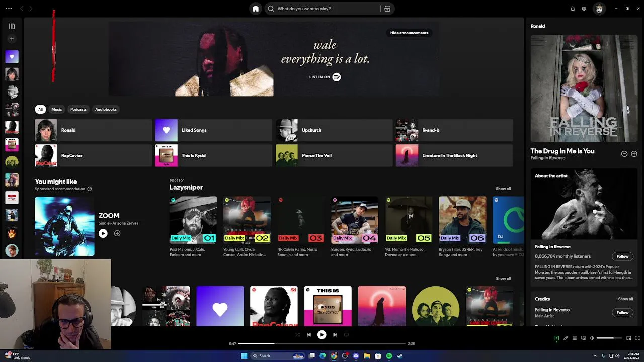Add ZOOM single to library
This screenshot has width=644, height=362.
117,233
